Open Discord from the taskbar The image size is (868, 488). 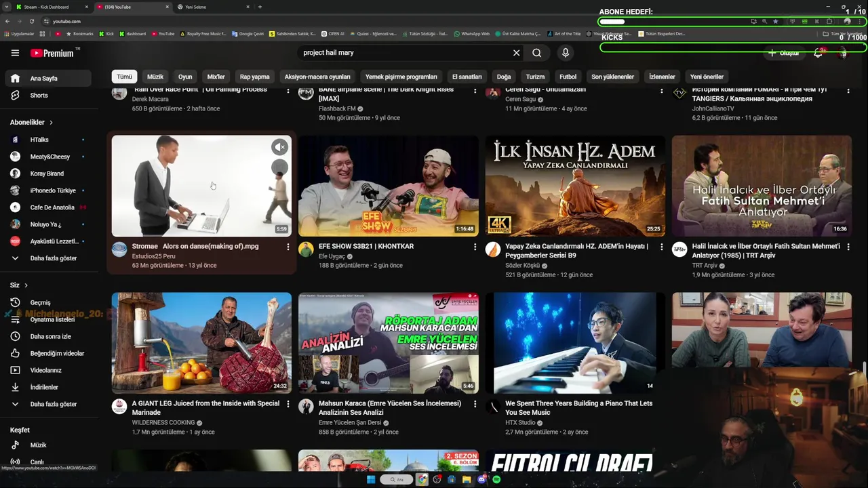(482, 480)
